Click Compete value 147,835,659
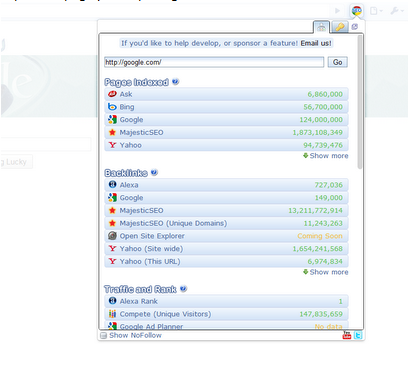 (x=321, y=314)
